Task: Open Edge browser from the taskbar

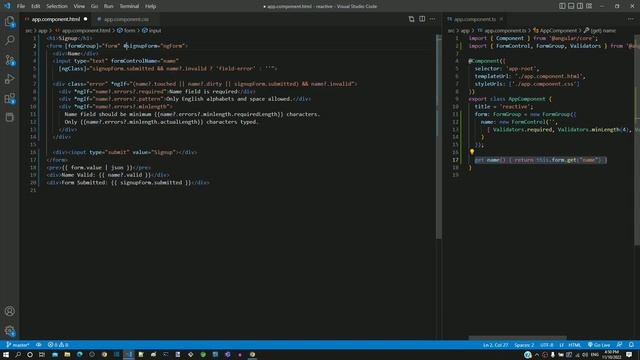Action: click(x=80, y=355)
